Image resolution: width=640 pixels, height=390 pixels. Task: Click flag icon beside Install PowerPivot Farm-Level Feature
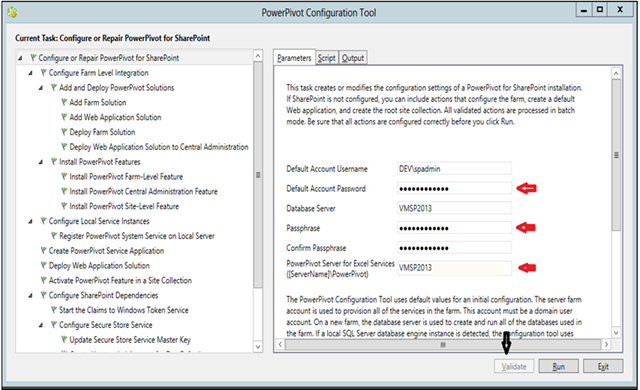(64, 176)
